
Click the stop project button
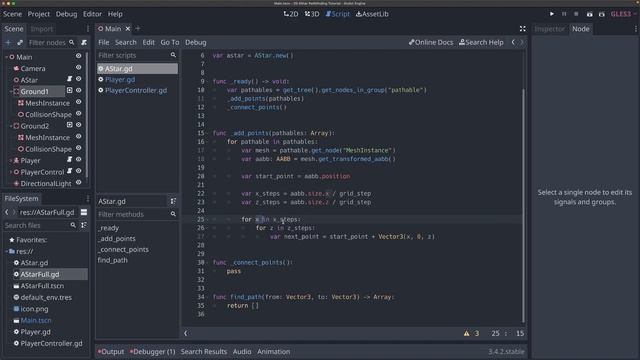click(576, 14)
